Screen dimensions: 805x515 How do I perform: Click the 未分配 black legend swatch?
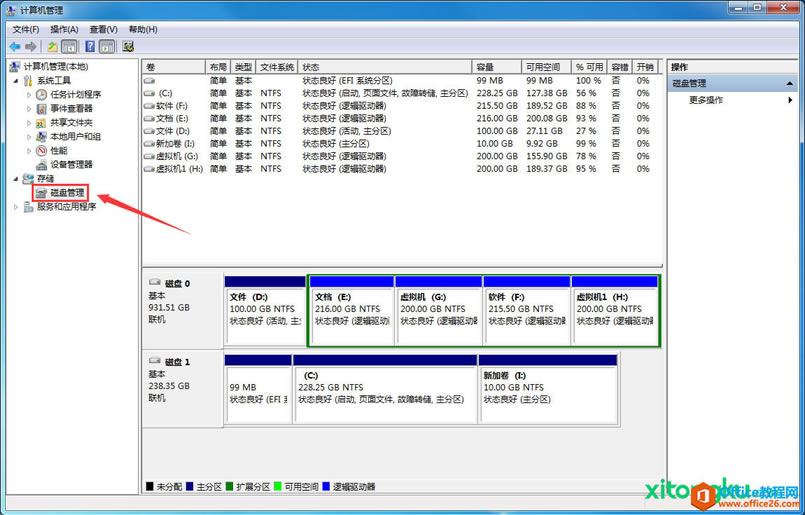click(149, 486)
